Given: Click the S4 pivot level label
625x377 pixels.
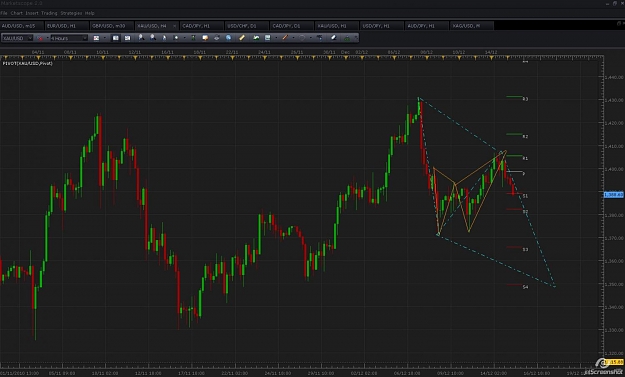Looking at the screenshot, I should click(525, 287).
